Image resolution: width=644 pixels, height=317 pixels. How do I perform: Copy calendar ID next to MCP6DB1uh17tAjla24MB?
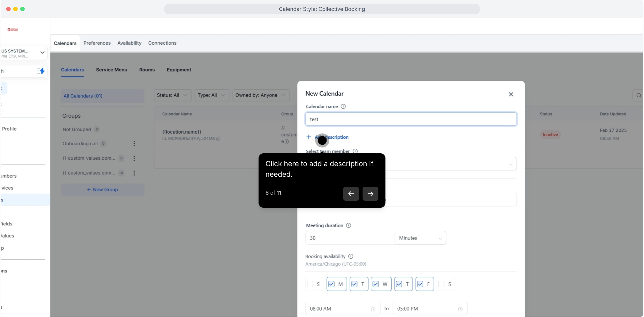pyautogui.click(x=218, y=139)
